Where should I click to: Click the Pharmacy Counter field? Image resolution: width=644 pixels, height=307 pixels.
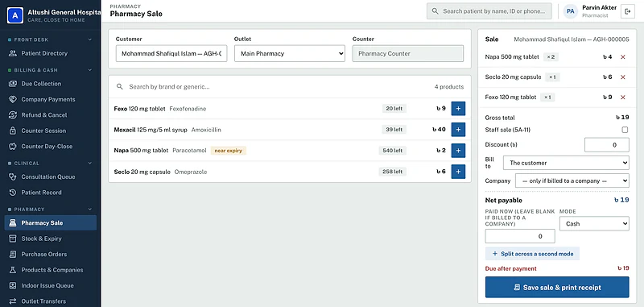pos(408,53)
